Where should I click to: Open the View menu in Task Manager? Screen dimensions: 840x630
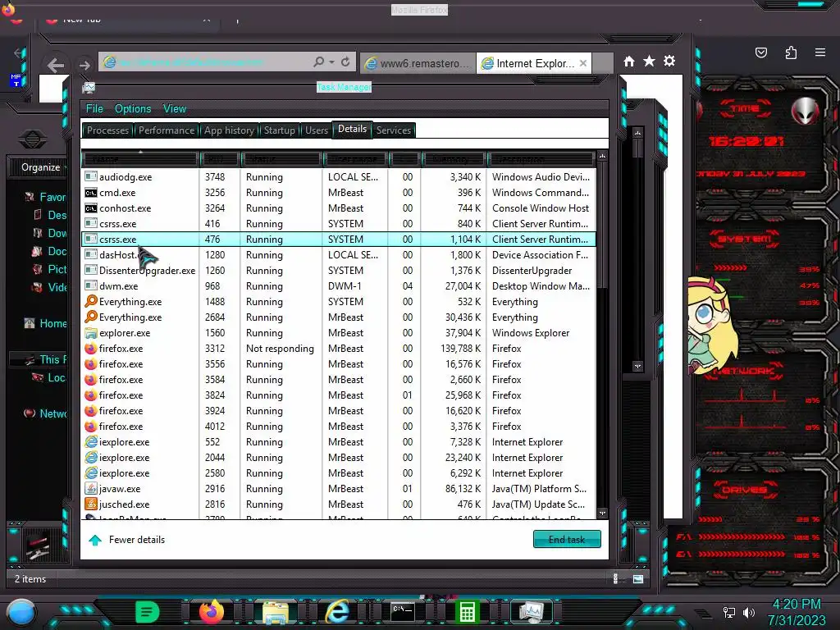point(175,109)
